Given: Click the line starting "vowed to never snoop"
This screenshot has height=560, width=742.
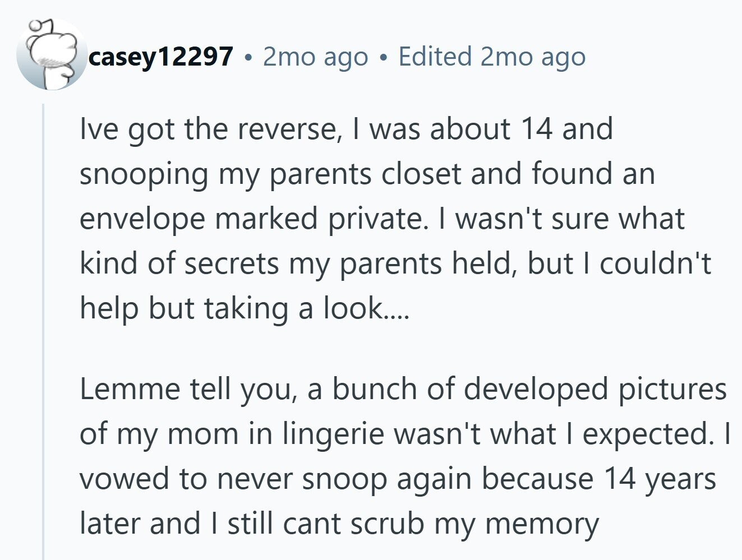Looking at the screenshot, I should [x=397, y=479].
